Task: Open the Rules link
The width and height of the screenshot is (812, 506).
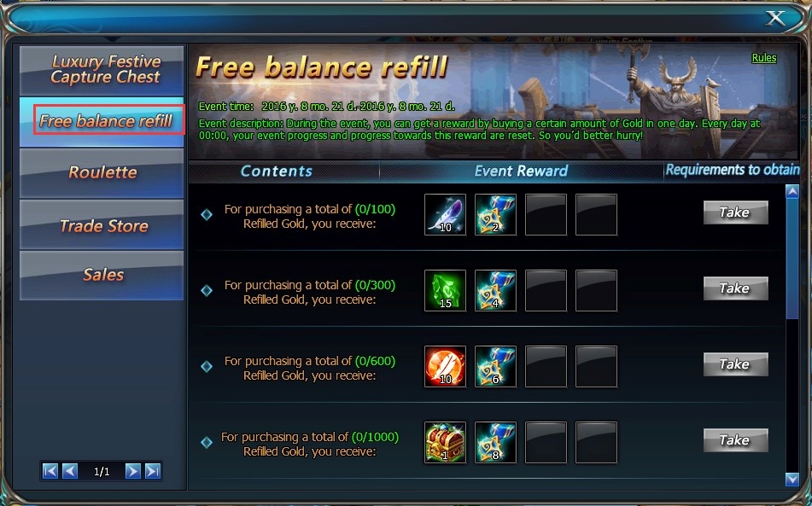Action: pyautogui.click(x=764, y=58)
